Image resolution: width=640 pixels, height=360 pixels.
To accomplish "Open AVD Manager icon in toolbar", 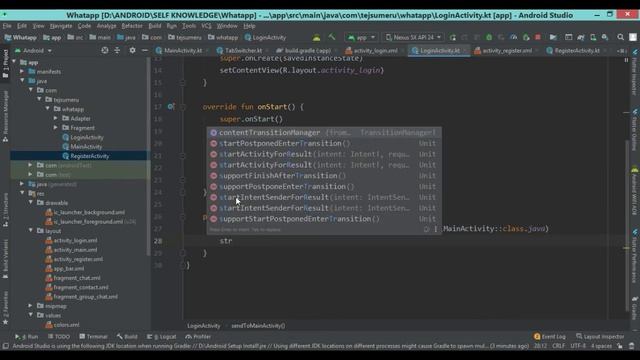I will pos(593,37).
